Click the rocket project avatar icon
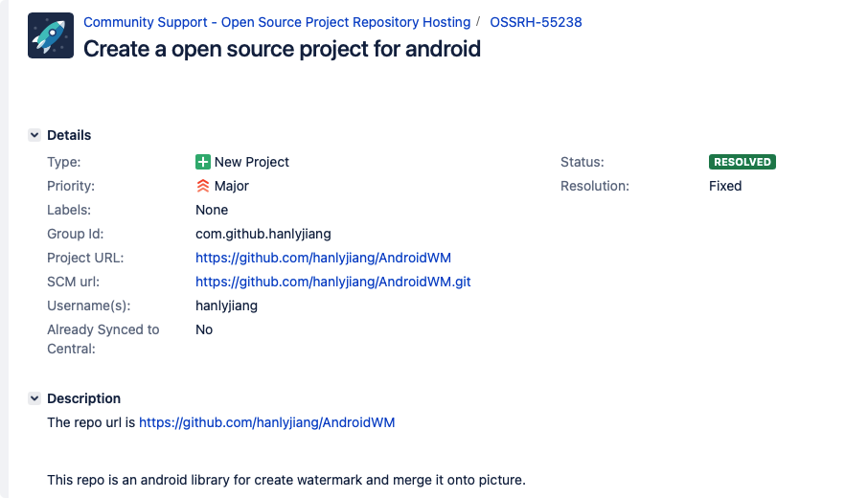868x498 pixels. coord(51,35)
